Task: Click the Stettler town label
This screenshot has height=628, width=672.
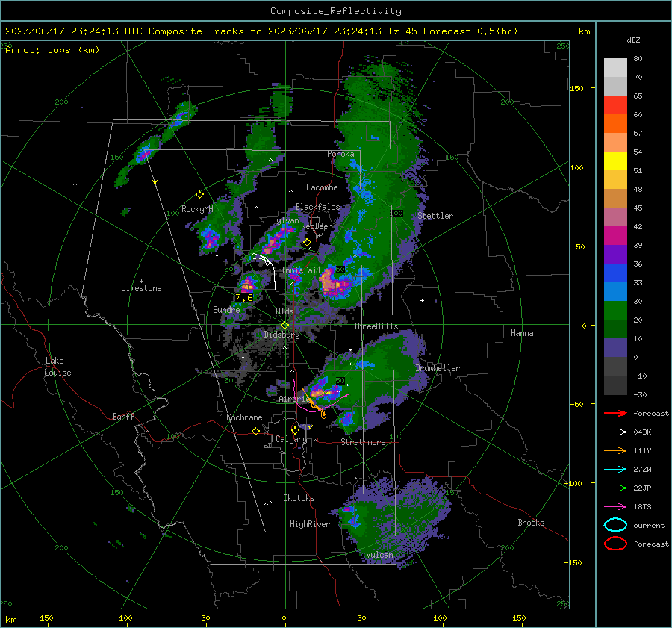Action: [435, 216]
